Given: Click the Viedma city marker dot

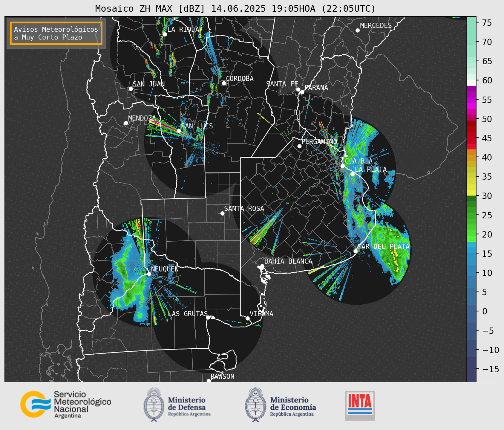Looking at the screenshot, I should pos(248,318).
